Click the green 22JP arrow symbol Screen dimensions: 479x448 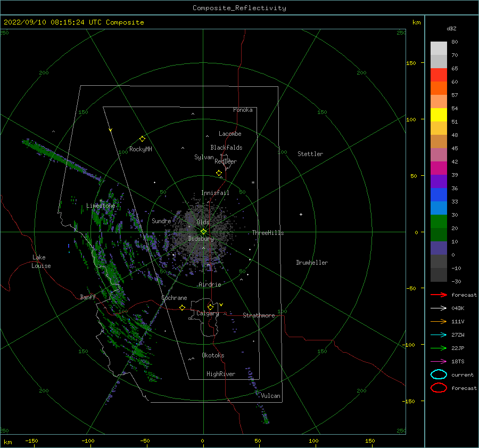pos(439,348)
